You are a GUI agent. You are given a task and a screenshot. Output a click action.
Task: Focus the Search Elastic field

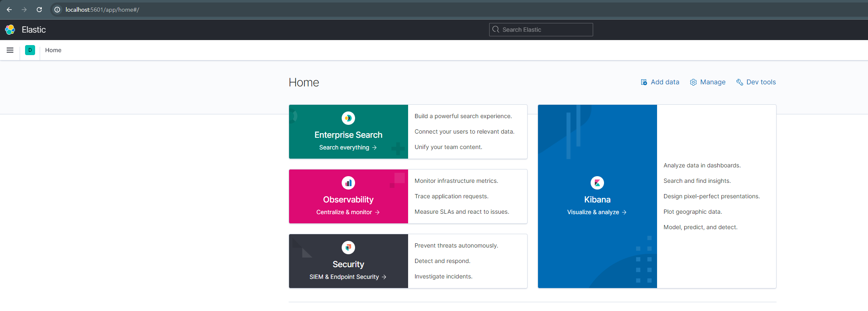[541, 30]
